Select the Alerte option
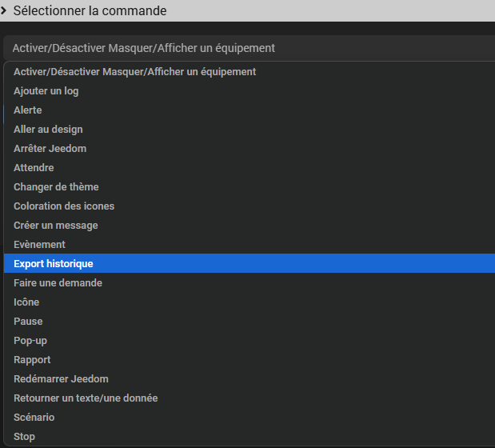495x448 pixels. [x=249, y=110]
